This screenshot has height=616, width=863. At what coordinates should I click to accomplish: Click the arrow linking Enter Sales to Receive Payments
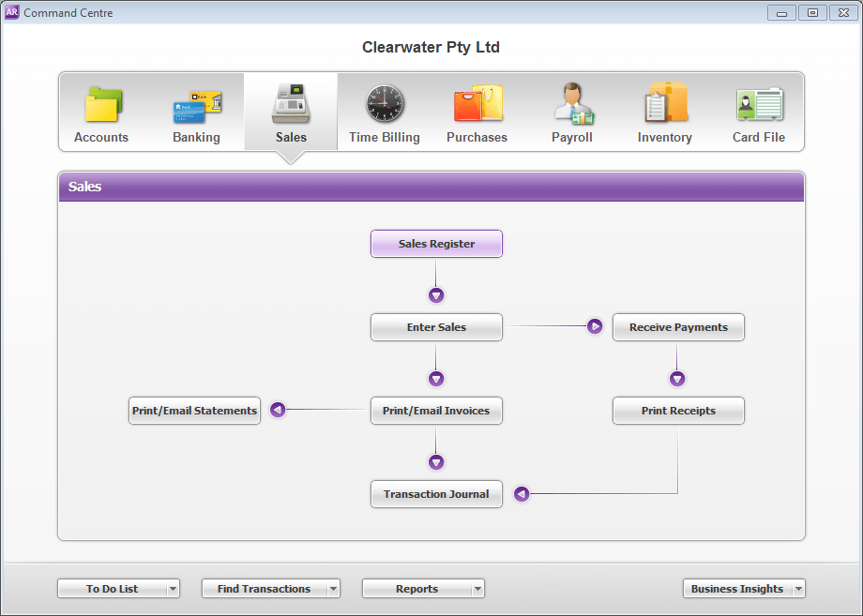pyautogui.click(x=595, y=326)
